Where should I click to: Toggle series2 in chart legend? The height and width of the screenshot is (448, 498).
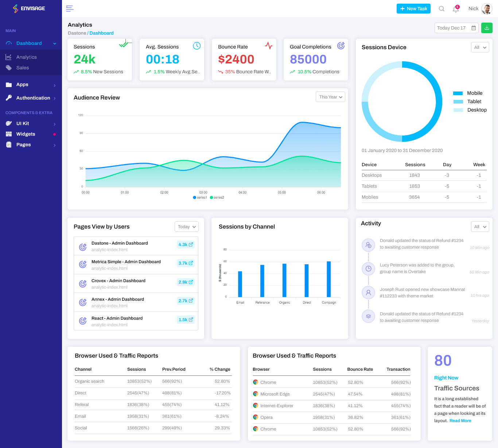pyautogui.click(x=217, y=198)
